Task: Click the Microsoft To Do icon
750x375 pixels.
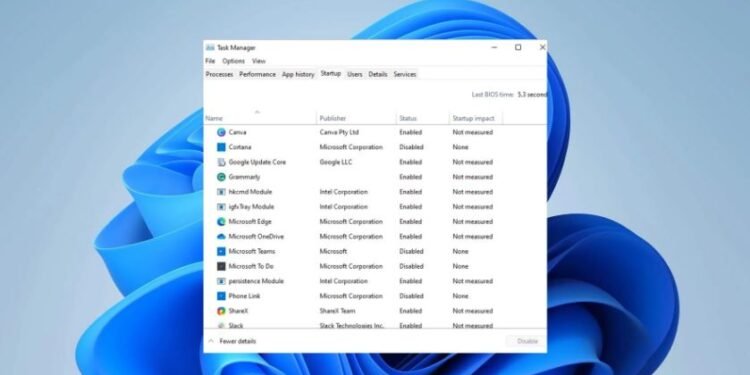Action: coord(221,266)
